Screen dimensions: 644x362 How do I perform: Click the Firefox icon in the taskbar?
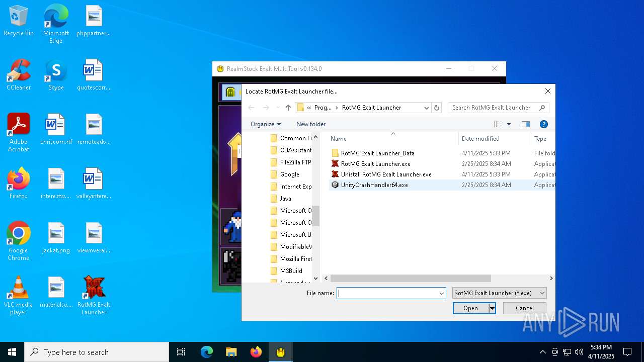256,352
